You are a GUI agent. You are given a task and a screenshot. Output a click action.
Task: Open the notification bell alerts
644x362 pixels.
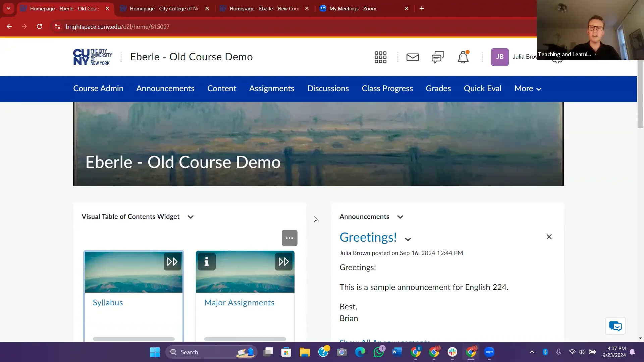click(x=463, y=57)
